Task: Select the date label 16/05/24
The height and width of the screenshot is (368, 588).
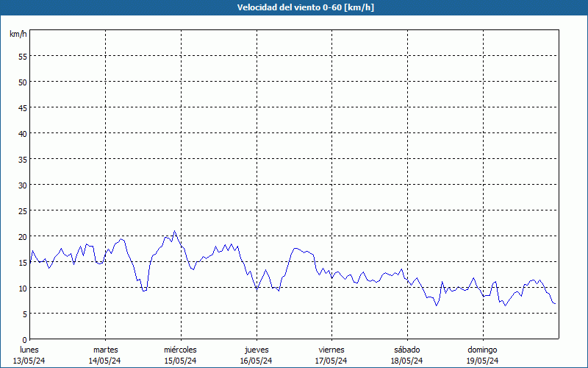Action: click(x=256, y=361)
